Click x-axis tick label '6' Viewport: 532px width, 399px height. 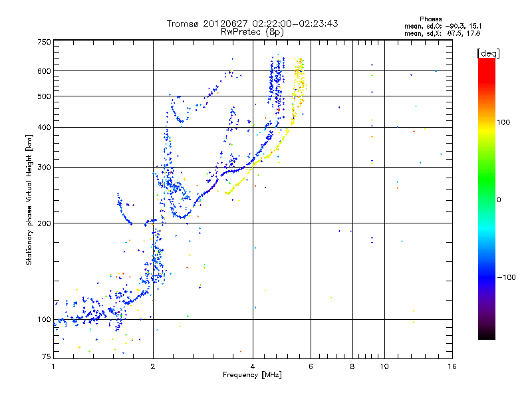tap(311, 366)
